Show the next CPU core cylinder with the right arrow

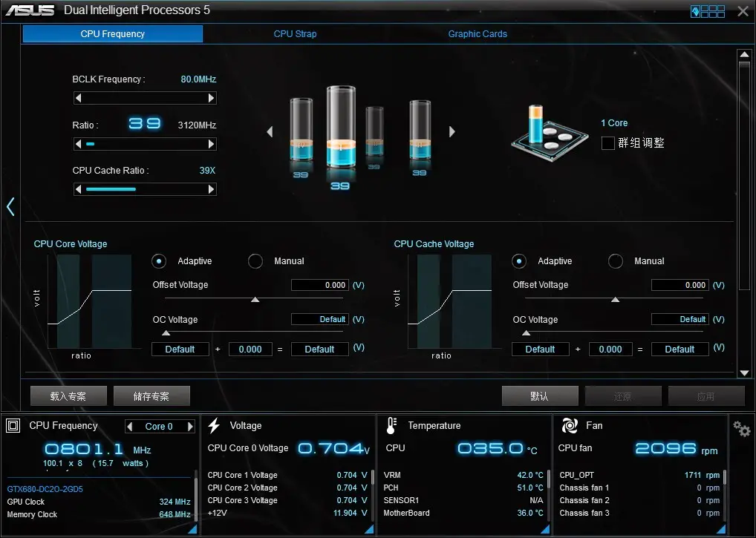tap(452, 131)
